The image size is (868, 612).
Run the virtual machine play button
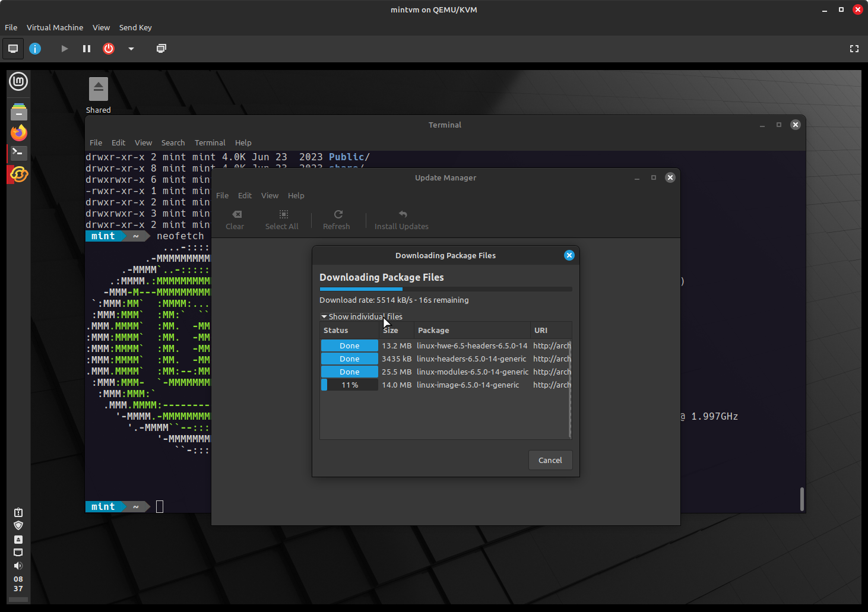64,49
